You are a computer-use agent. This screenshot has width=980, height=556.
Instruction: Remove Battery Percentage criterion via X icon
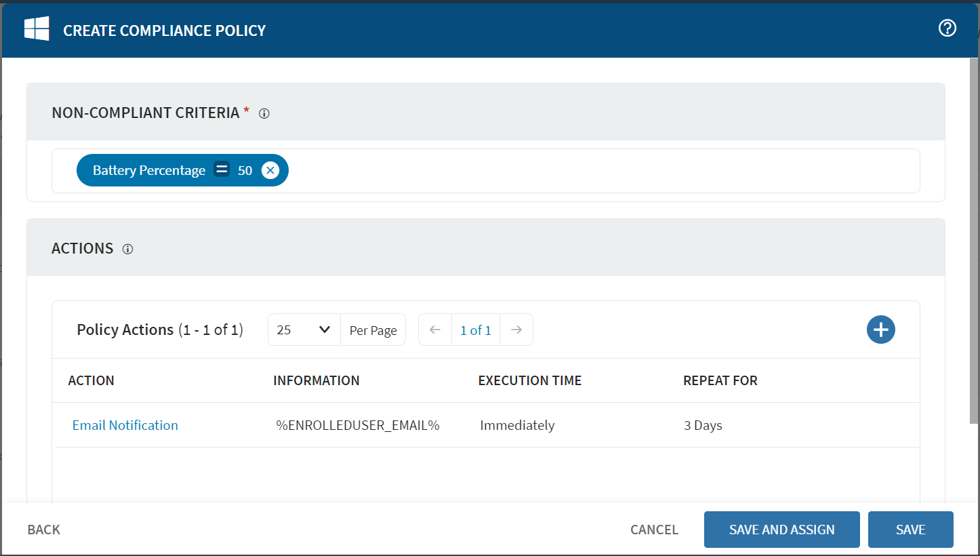click(x=270, y=170)
